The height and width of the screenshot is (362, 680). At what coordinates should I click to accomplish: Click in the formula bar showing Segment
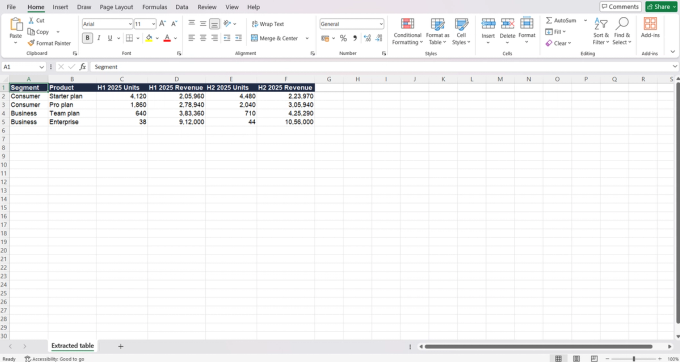point(382,67)
